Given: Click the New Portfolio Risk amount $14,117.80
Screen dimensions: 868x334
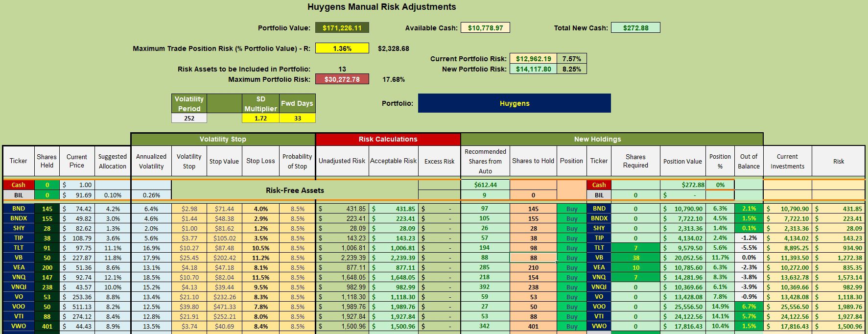Looking at the screenshot, I should (x=533, y=69).
